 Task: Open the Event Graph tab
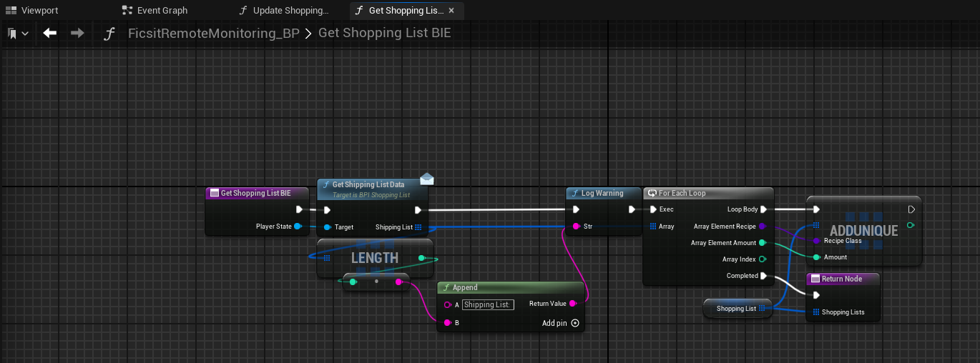[x=155, y=11]
